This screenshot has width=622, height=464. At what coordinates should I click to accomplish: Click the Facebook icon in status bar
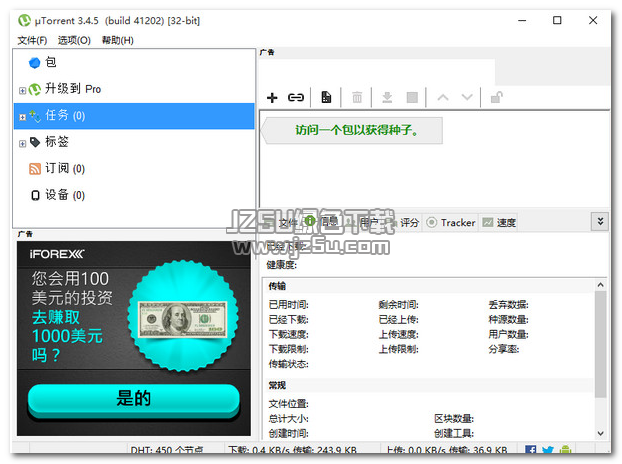click(x=530, y=450)
